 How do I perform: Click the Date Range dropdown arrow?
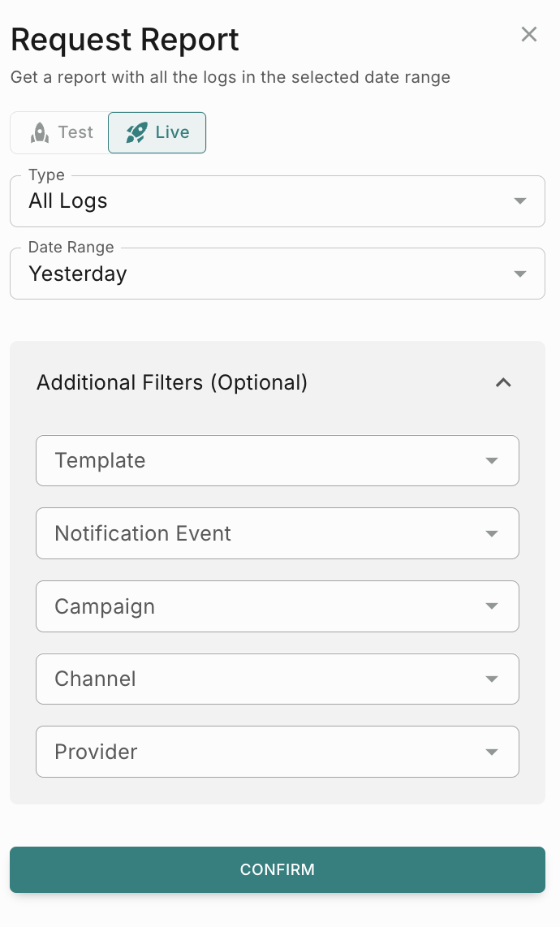point(520,274)
